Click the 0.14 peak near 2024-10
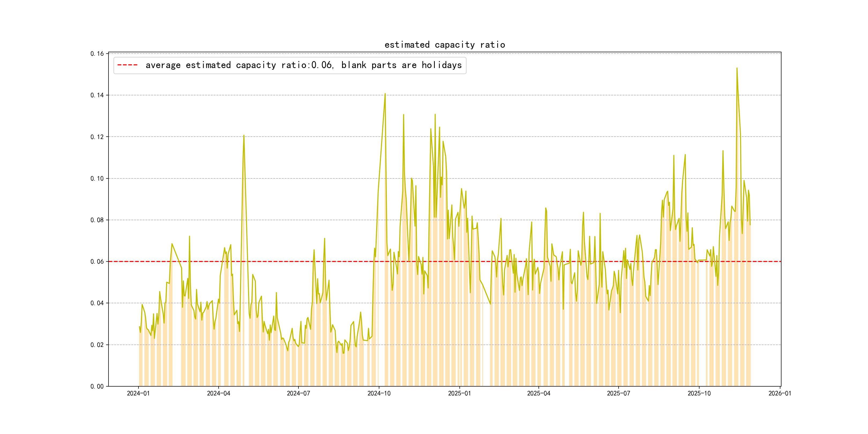The width and height of the screenshot is (868, 434). (385, 94)
